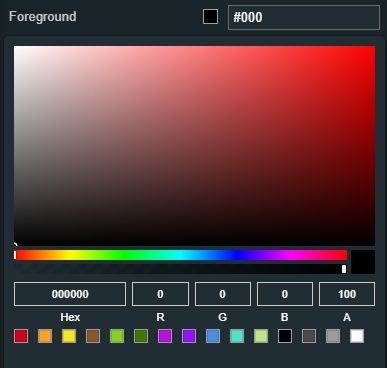
Task: Pick the turquoise preset swatch
Action: coord(237,336)
